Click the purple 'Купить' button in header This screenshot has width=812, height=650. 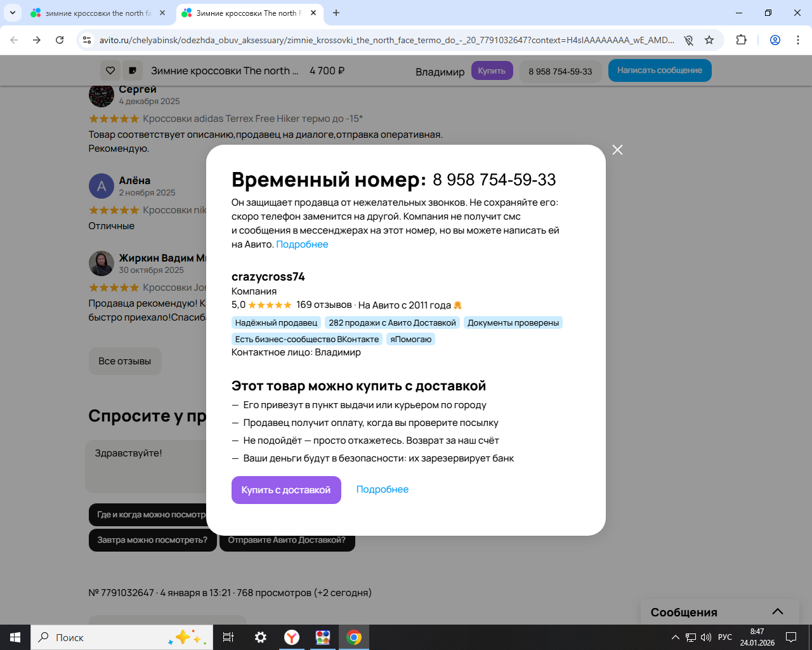[492, 70]
